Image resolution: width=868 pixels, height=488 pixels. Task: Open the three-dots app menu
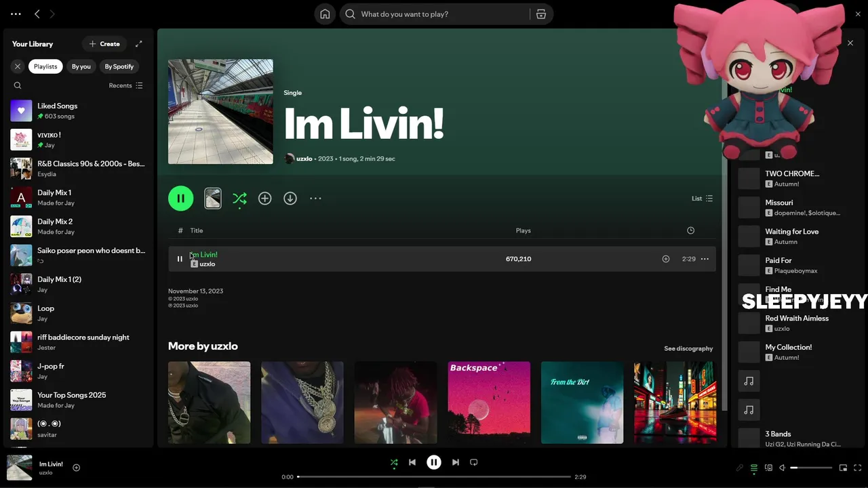[x=16, y=14]
